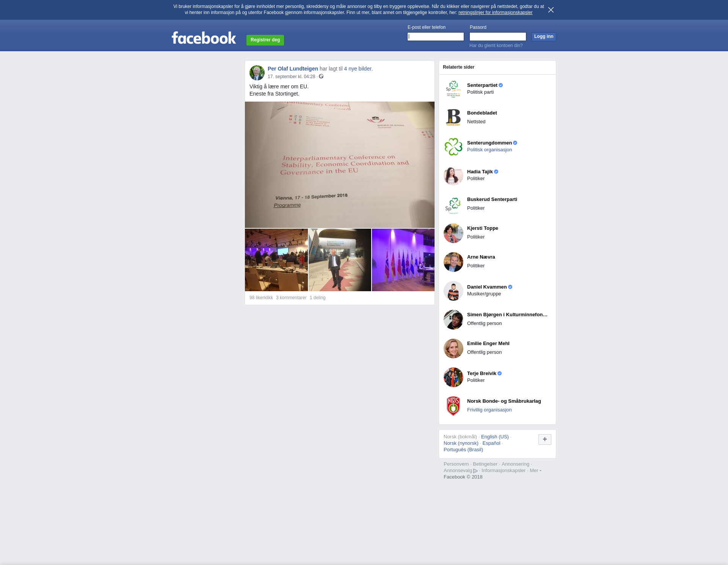Open Norsk Bonde- og Småbrukarlag name link
The width and height of the screenshot is (728, 565).
(x=504, y=401)
